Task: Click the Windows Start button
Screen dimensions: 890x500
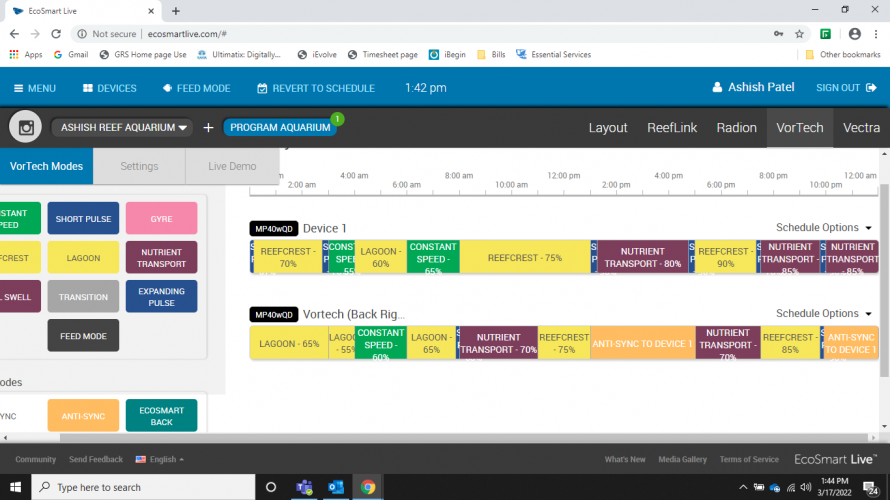Action: point(15,487)
